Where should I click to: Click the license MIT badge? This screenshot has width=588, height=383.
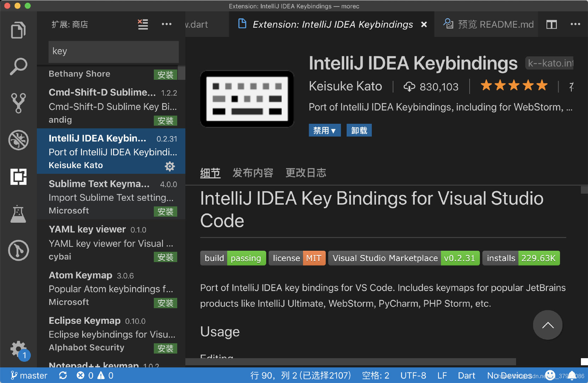(297, 258)
